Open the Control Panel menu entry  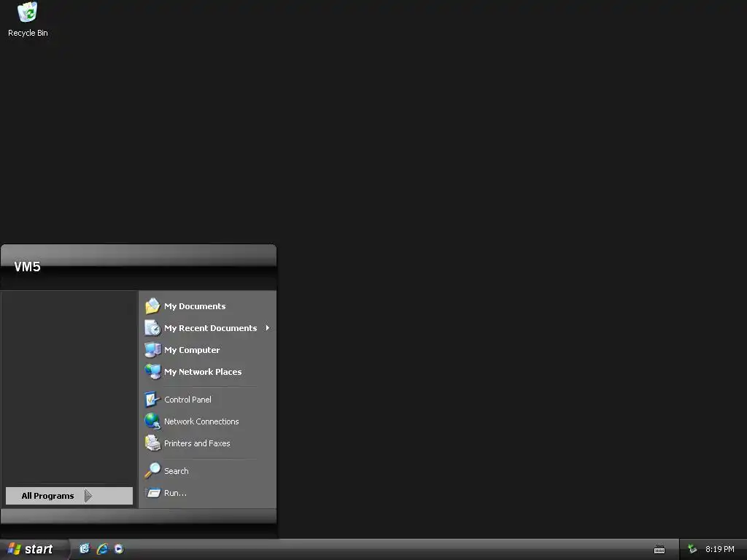[208, 399]
